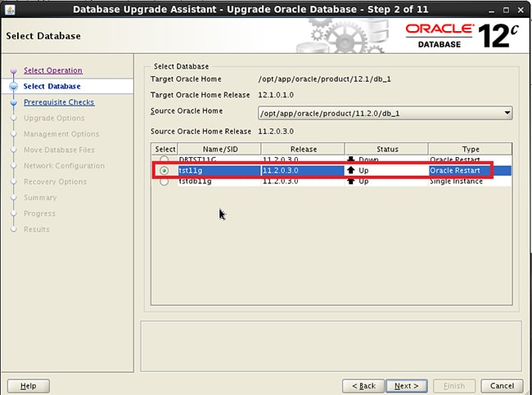Click the Type column header
The height and width of the screenshot is (395, 532).
[471, 149]
